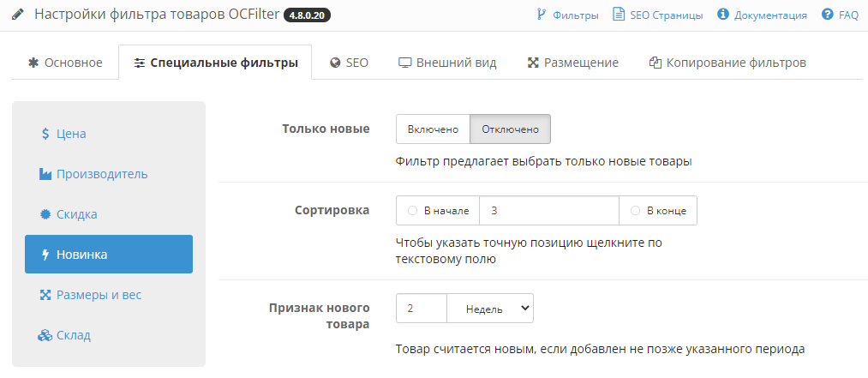The width and height of the screenshot is (868, 378).
Task: Click the SEO Страницы document icon
Action: pos(618,15)
